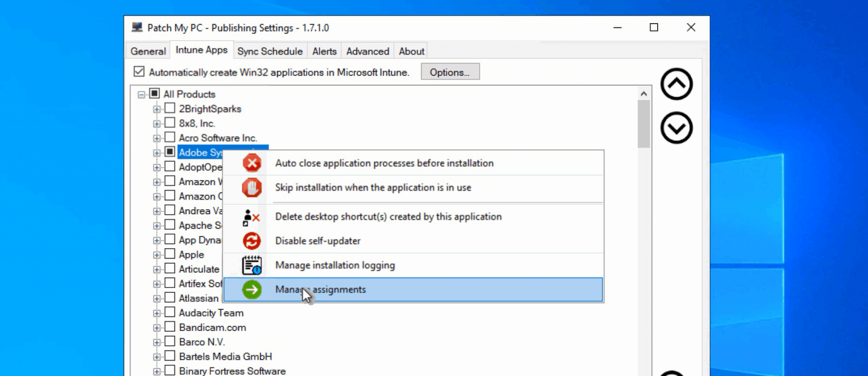This screenshot has width=868, height=376.
Task: Enable the Audacity Team checkbox
Action: (170, 312)
